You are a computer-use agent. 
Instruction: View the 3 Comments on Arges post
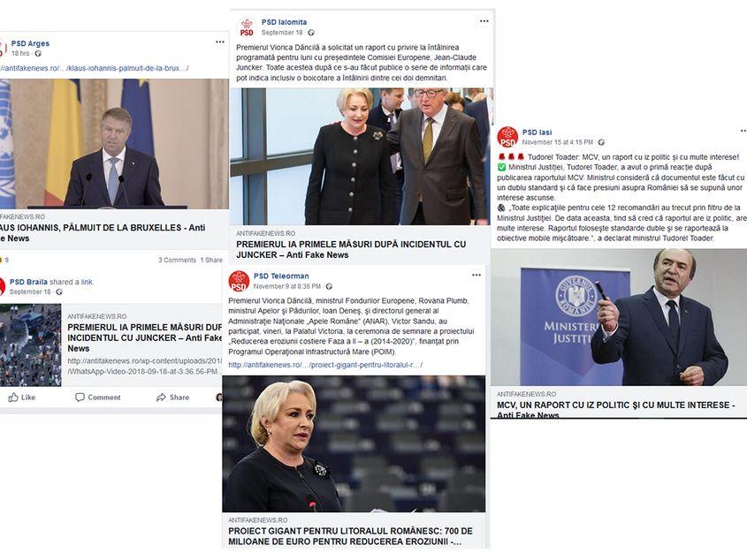tap(177, 260)
